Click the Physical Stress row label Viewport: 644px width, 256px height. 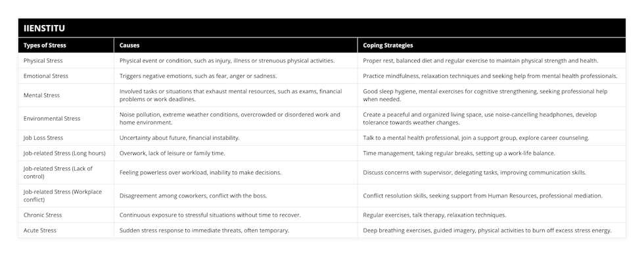[43, 60]
